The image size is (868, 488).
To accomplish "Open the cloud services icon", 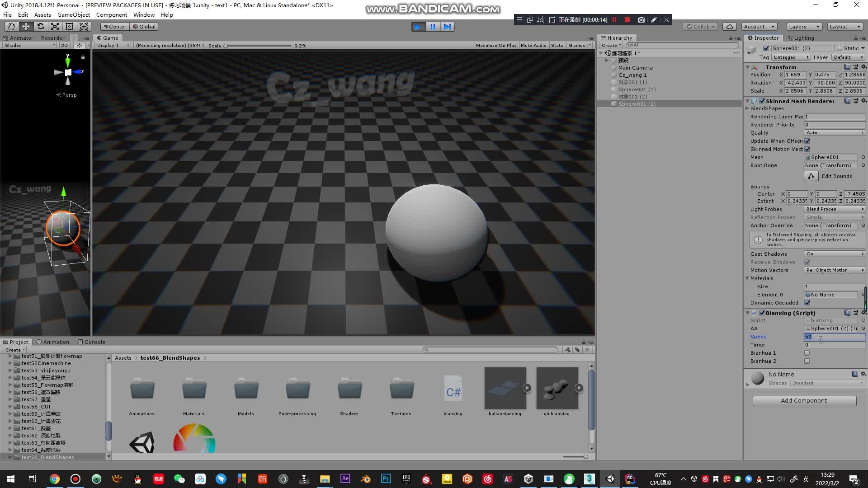I will [x=729, y=27].
